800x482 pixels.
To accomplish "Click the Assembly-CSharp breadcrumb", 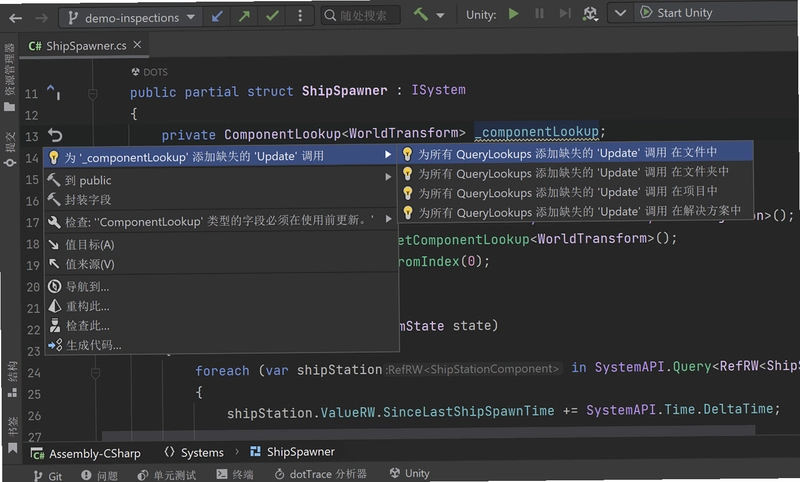I will pos(85,453).
